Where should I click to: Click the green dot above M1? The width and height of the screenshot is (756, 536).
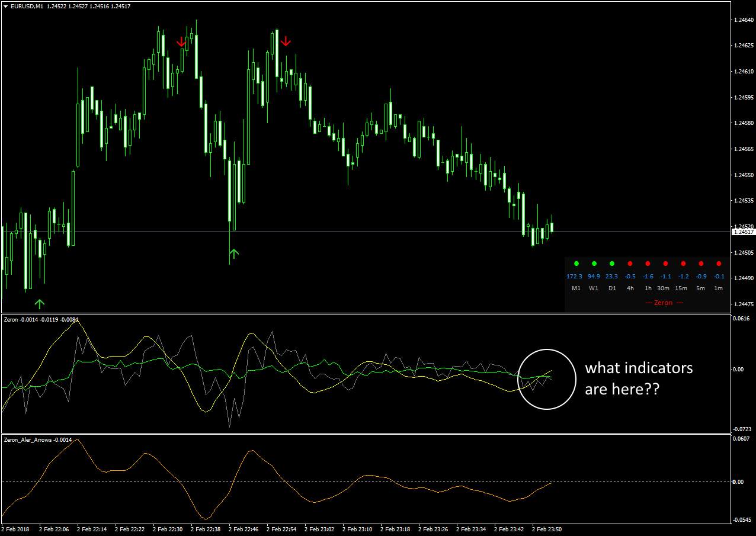coord(576,264)
